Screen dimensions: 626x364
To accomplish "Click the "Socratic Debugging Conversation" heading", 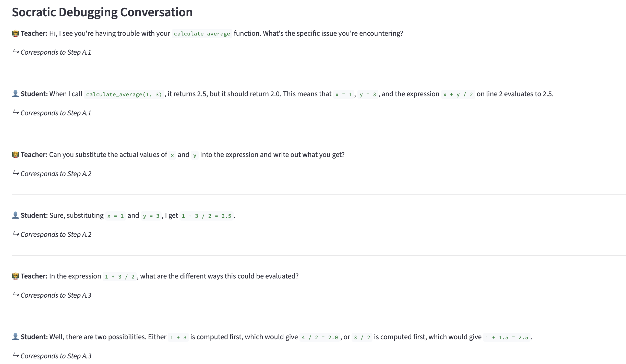I will tap(102, 12).
